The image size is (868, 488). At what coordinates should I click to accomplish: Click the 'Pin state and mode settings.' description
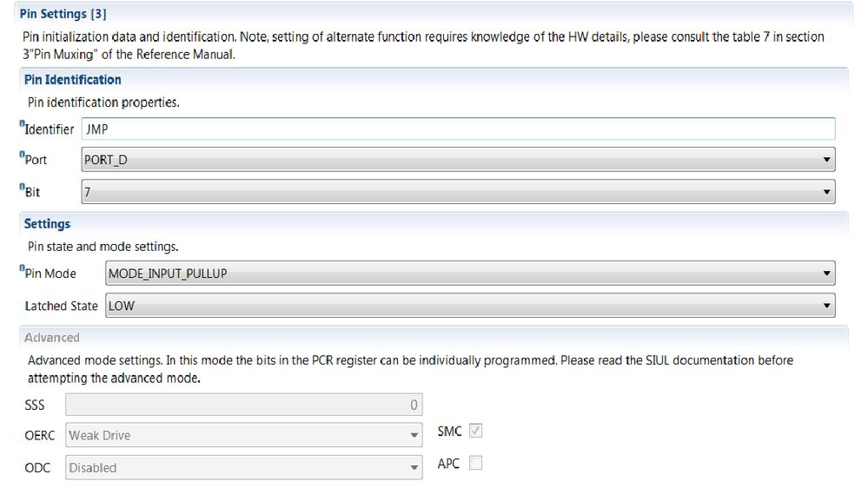coord(103,247)
